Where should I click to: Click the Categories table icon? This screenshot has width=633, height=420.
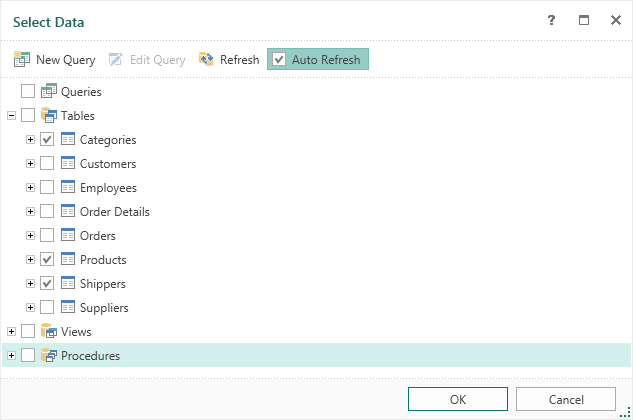pos(68,140)
